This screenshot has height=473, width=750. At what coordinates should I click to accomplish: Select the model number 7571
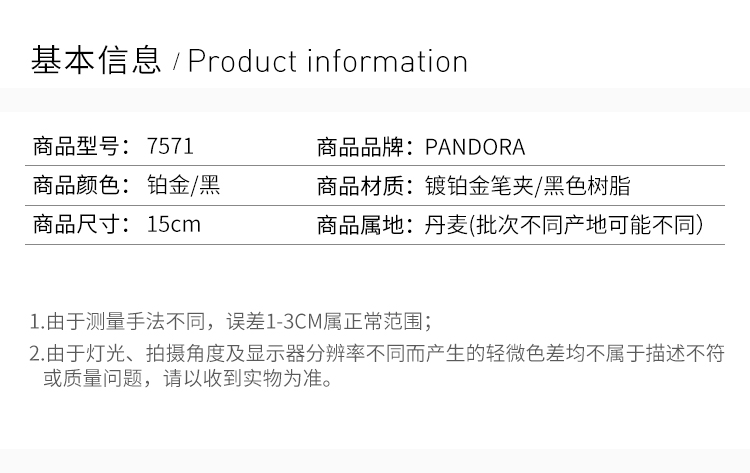click(x=170, y=148)
